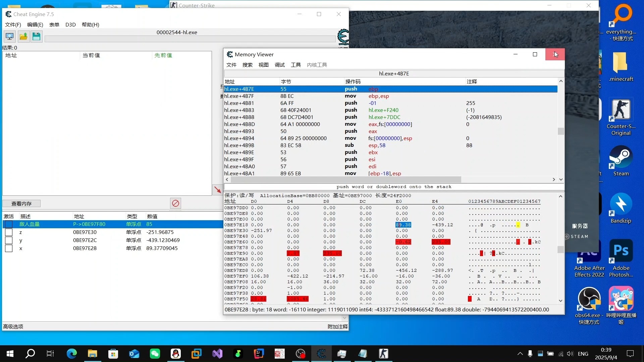This screenshot has height=362, width=644.
Task: Open the bilibili livestream desktop shortcut
Action: point(621,306)
